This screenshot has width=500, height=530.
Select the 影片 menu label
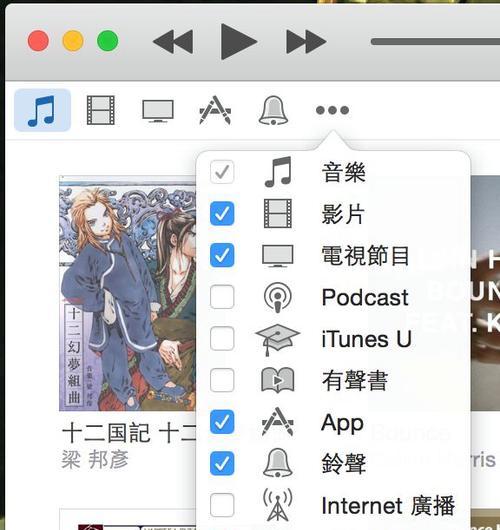coord(343,214)
